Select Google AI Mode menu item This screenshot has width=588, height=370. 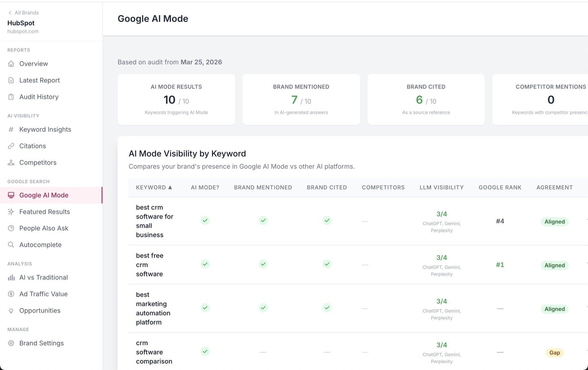[x=51, y=195]
